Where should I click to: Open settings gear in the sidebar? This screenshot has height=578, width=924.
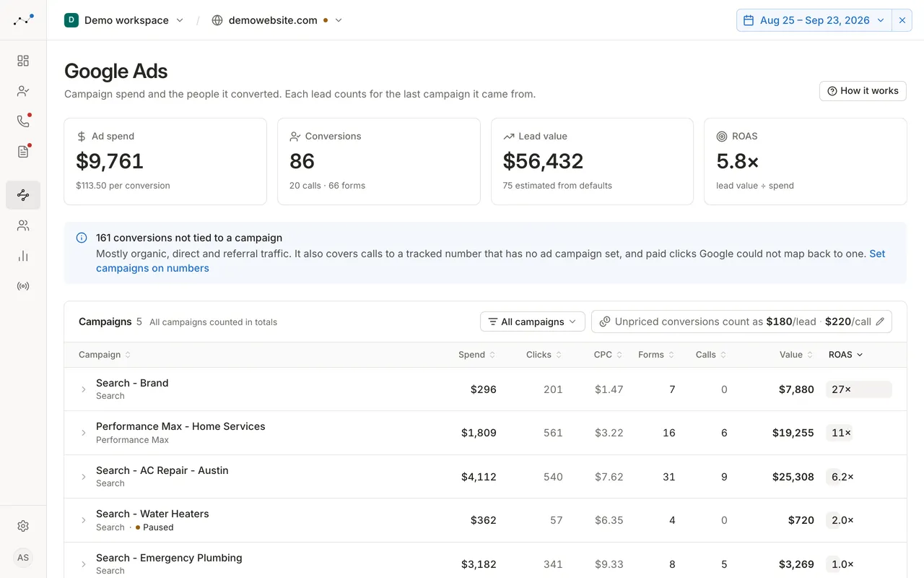[x=23, y=526]
